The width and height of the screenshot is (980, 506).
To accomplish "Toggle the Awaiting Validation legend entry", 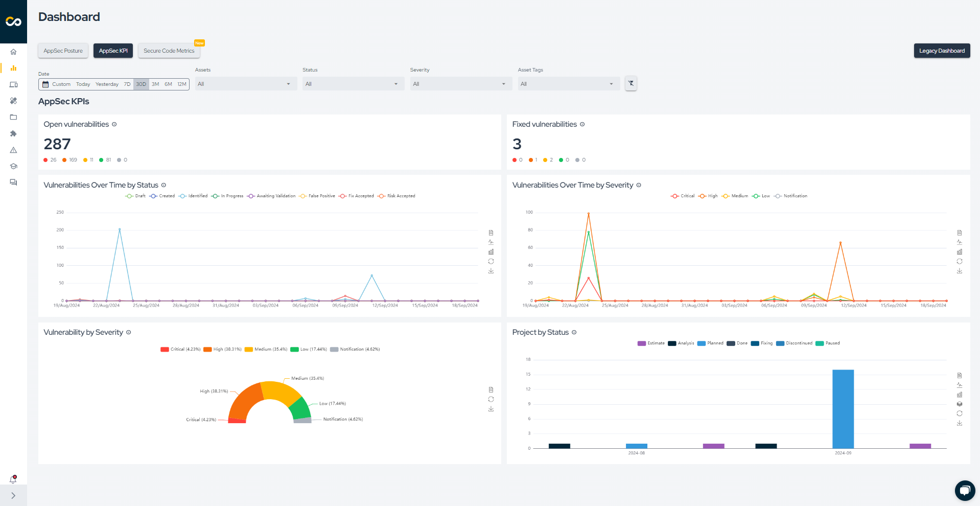I will click(271, 196).
